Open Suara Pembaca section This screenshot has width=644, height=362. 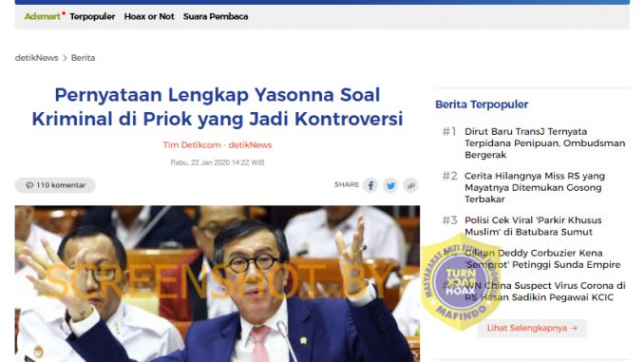(x=216, y=16)
